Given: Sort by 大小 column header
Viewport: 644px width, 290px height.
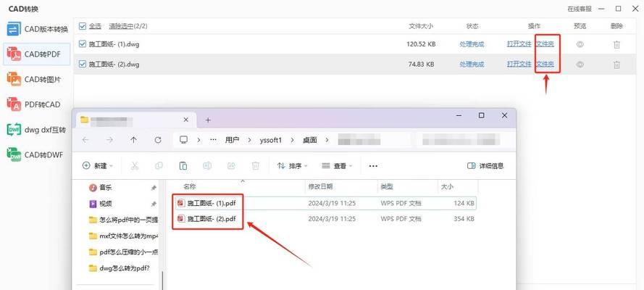Looking at the screenshot, I should (x=447, y=186).
